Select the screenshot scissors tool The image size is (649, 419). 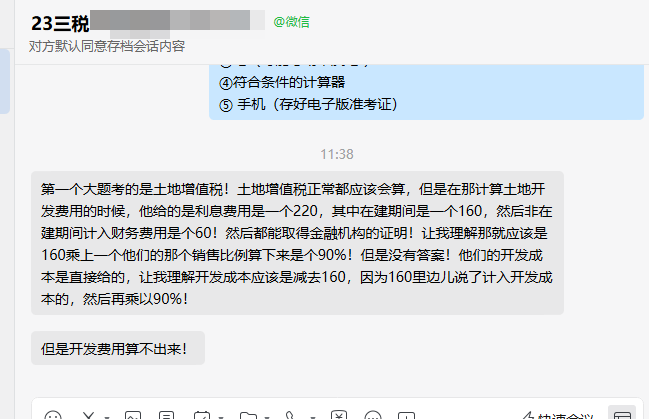click(x=89, y=416)
